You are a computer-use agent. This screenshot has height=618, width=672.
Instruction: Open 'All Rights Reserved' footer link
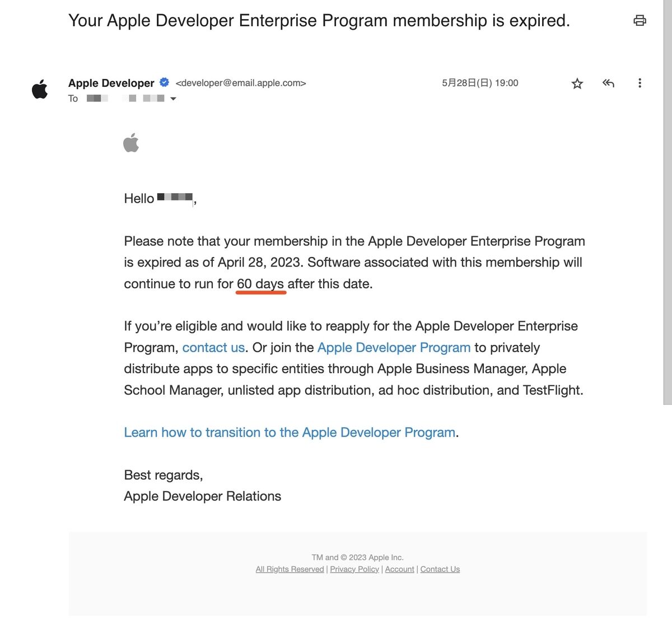[290, 569]
